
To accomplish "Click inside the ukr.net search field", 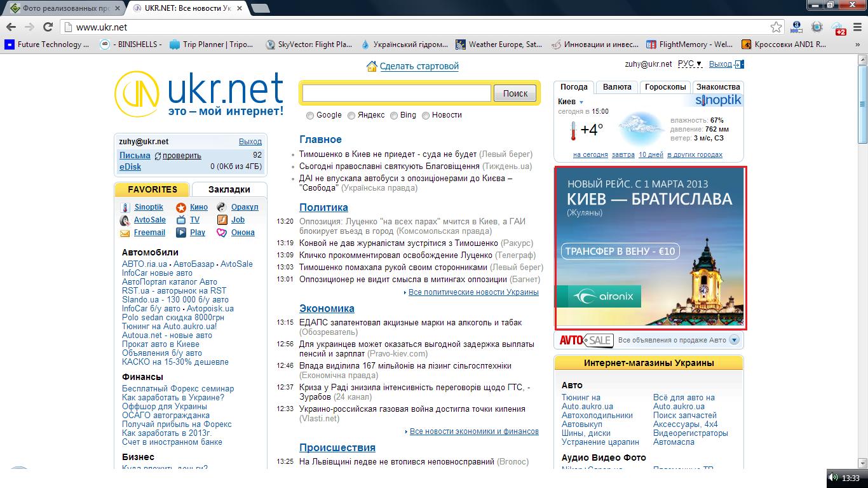I will pos(397,93).
